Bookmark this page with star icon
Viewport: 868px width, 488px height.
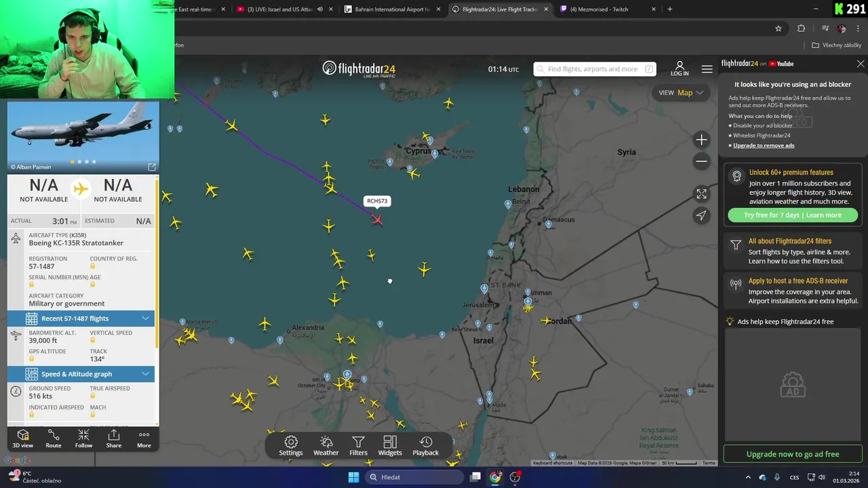(778, 28)
